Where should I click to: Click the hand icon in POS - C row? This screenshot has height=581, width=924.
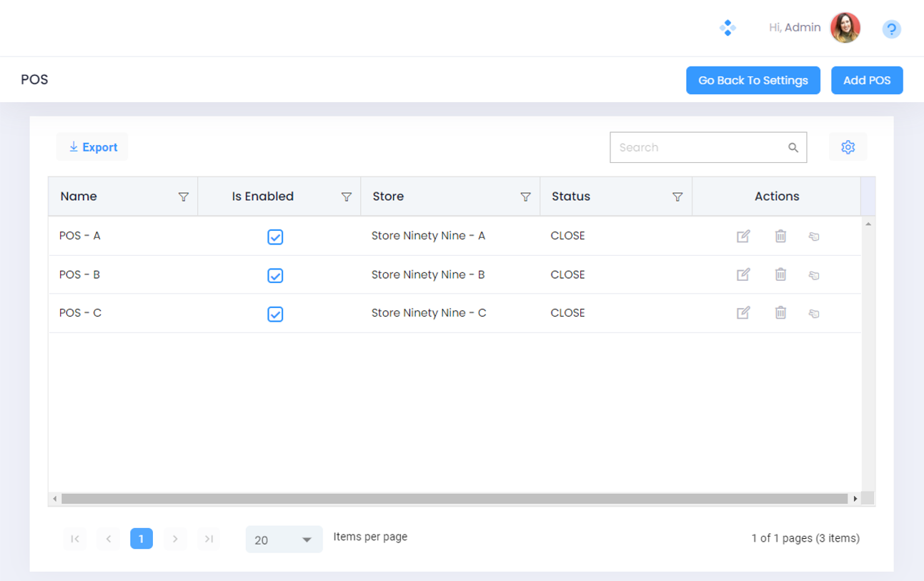813,313
